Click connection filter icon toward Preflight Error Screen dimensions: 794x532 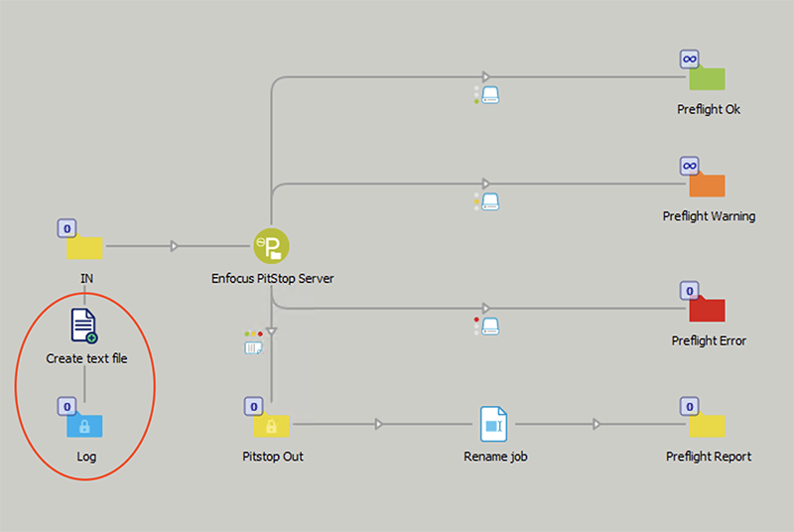(x=487, y=326)
